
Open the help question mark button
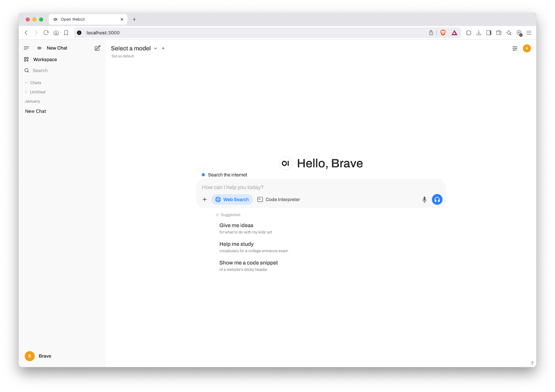[x=532, y=363]
